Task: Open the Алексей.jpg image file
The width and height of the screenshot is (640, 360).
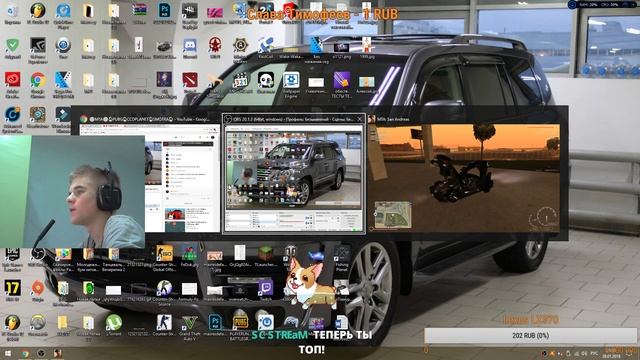Action: pyautogui.click(x=367, y=82)
